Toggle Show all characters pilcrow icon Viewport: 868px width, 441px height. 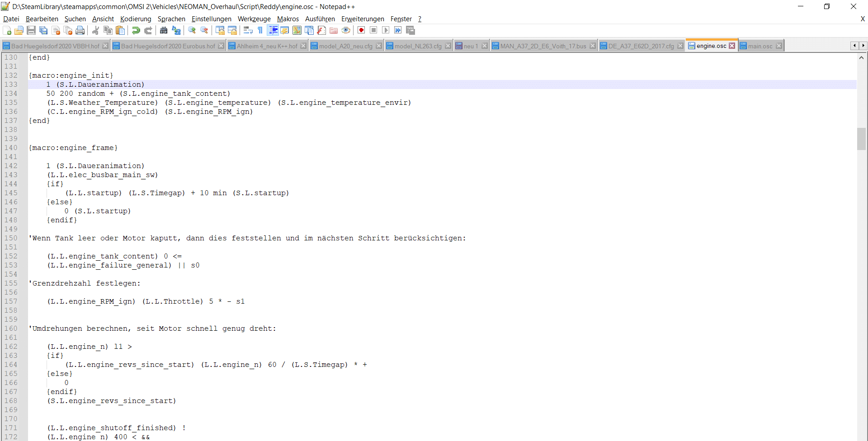click(260, 30)
